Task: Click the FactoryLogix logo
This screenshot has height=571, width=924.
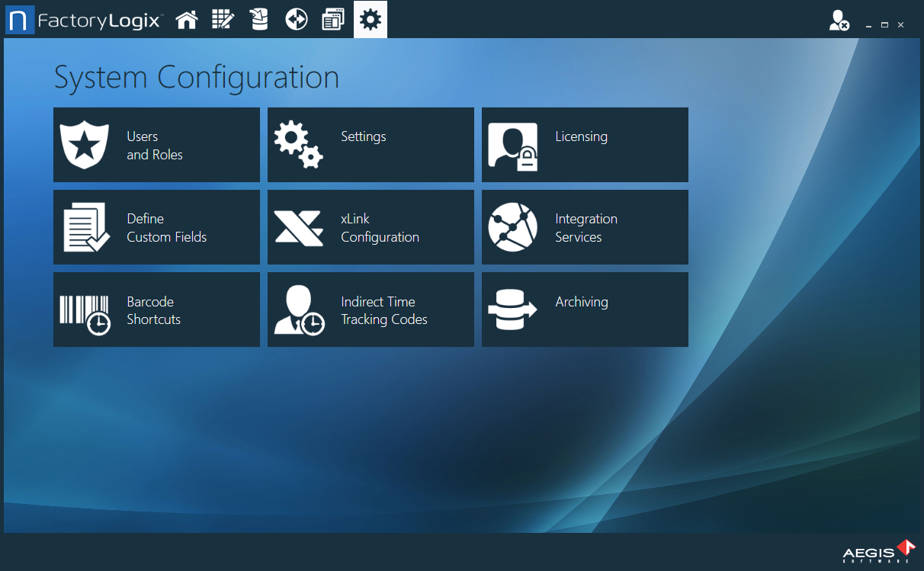Action: [x=84, y=20]
